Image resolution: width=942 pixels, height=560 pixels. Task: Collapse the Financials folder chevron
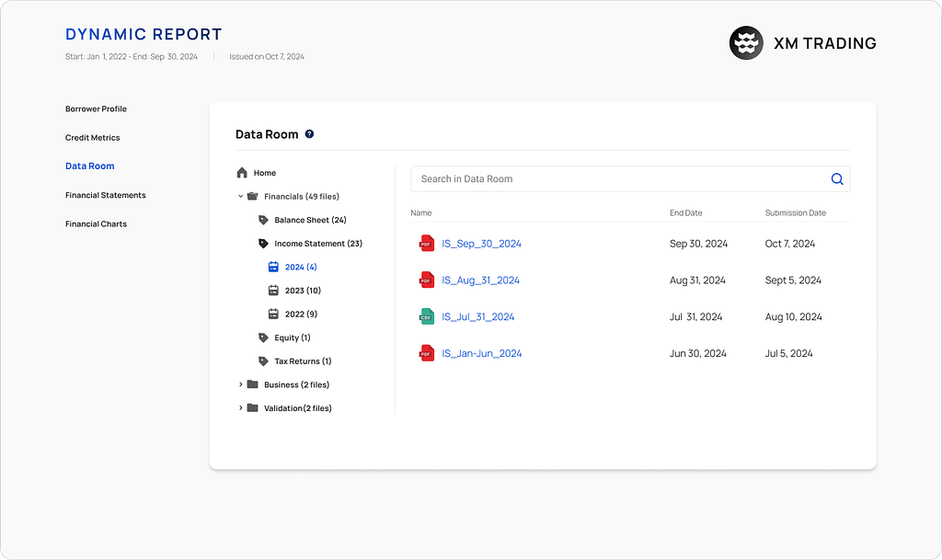tap(240, 196)
